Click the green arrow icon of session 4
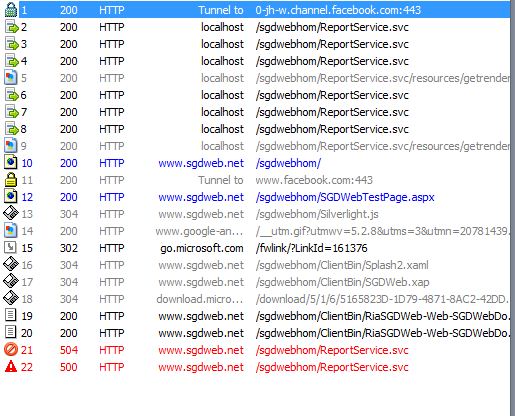This screenshot has width=515, height=416. point(11,61)
